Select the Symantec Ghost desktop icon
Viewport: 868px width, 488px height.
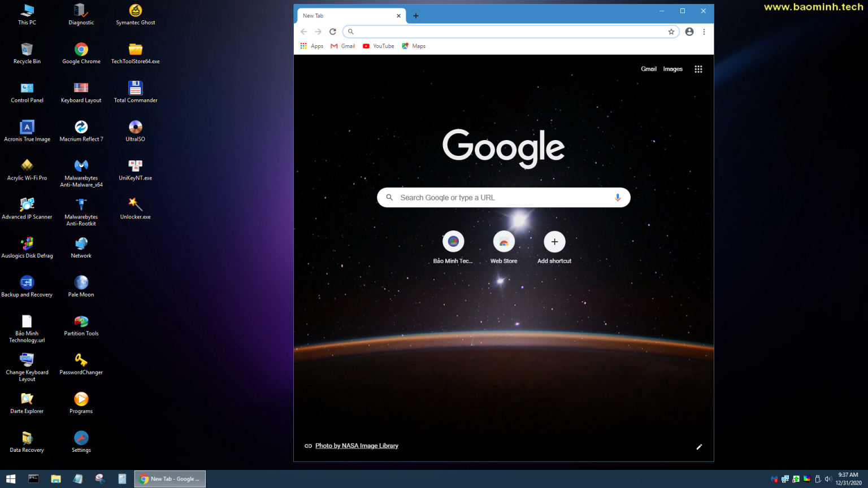136,15
